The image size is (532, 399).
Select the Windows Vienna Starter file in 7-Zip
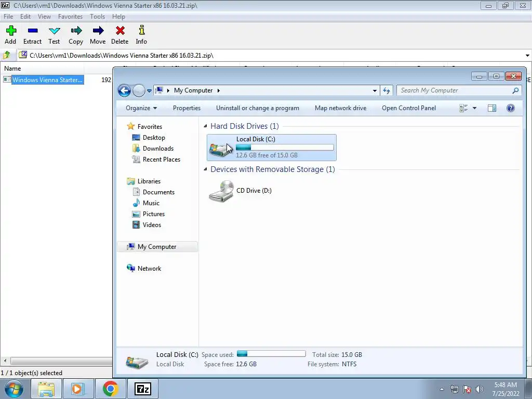coord(47,79)
